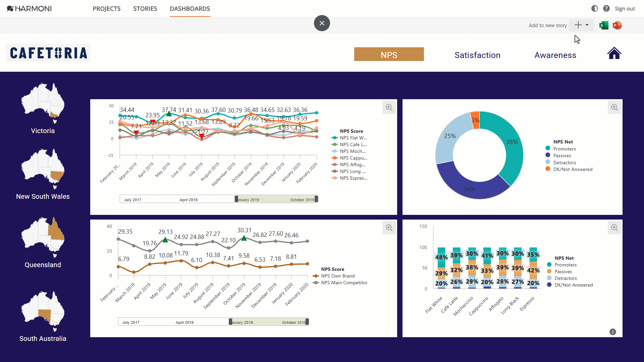The width and height of the screenshot is (644, 362).
Task: Click donut legend DK/Not Answered entry
Action: click(x=569, y=169)
